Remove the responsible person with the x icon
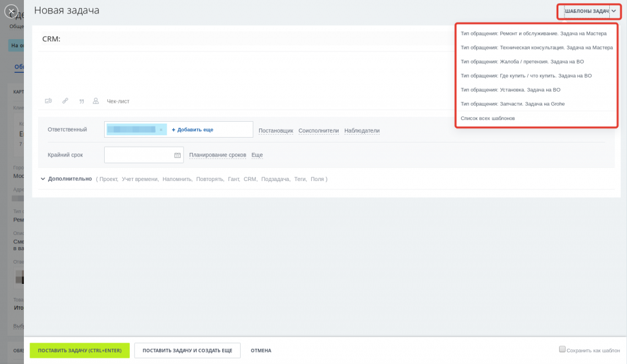The width and height of the screenshot is (627, 364). tap(161, 130)
